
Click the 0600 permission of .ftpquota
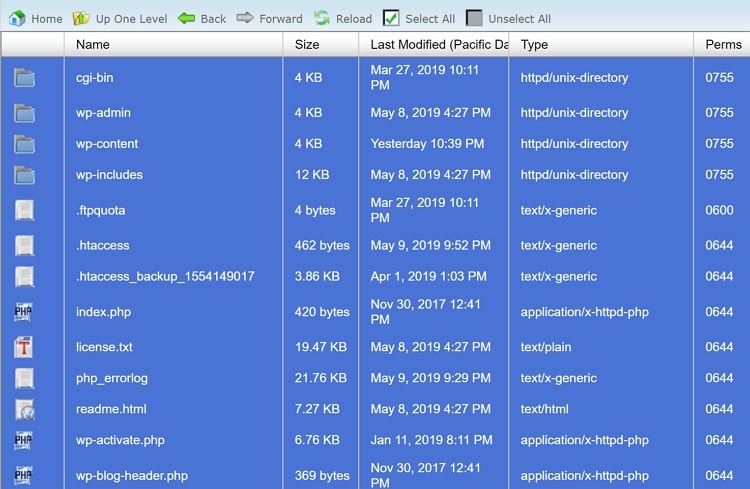pyautogui.click(x=719, y=210)
